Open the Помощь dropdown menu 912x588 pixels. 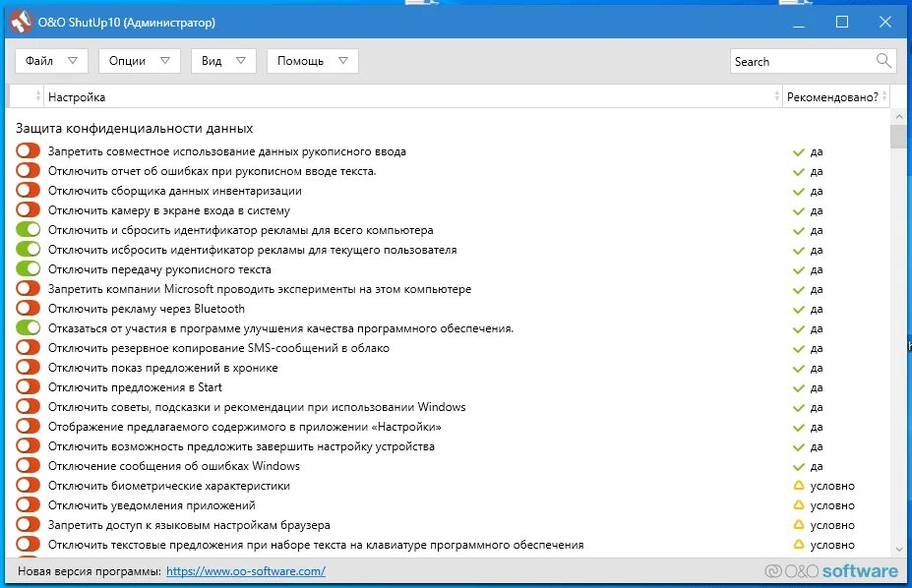pyautogui.click(x=312, y=61)
